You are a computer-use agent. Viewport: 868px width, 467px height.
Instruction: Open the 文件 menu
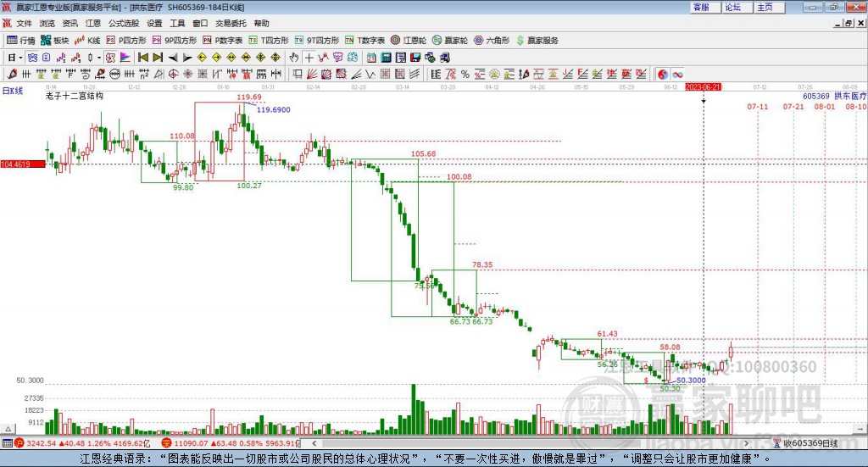point(25,23)
